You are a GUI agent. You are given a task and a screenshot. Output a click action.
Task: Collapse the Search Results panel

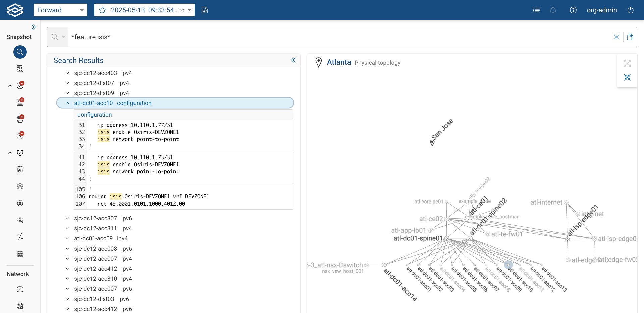coord(293,60)
